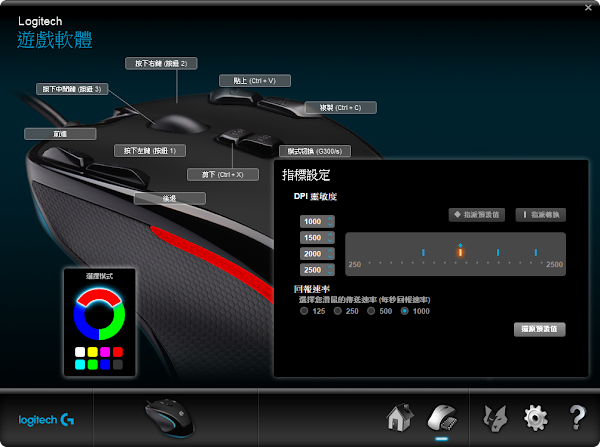Image resolution: width=600 pixels, height=447 pixels.
Task: Pick the red lighting color swatch
Action: (118, 352)
